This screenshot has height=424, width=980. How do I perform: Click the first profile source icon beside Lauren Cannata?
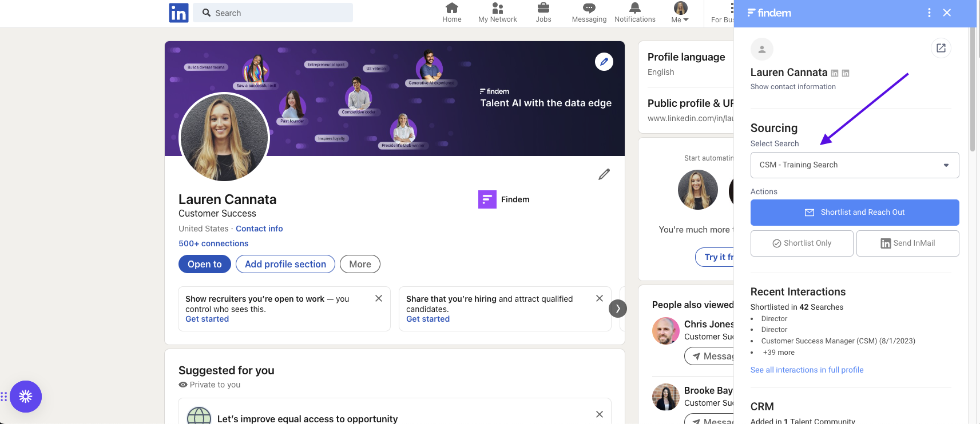click(x=835, y=73)
